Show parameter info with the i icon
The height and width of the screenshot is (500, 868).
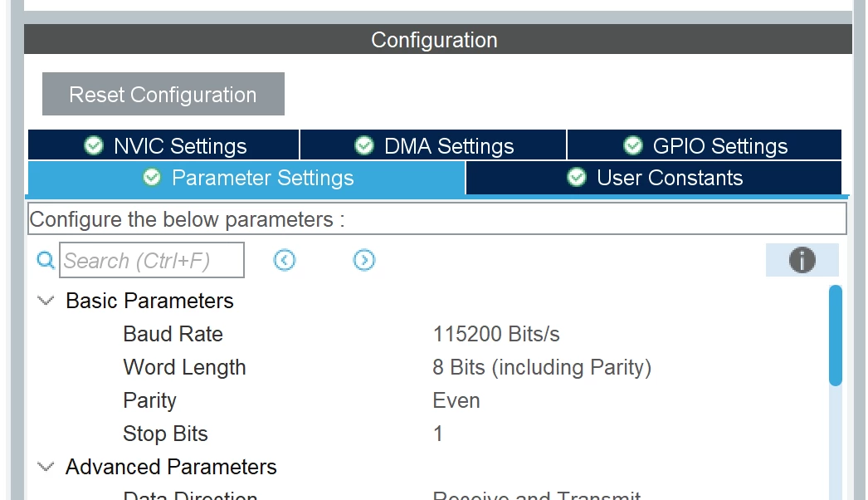[x=802, y=260]
